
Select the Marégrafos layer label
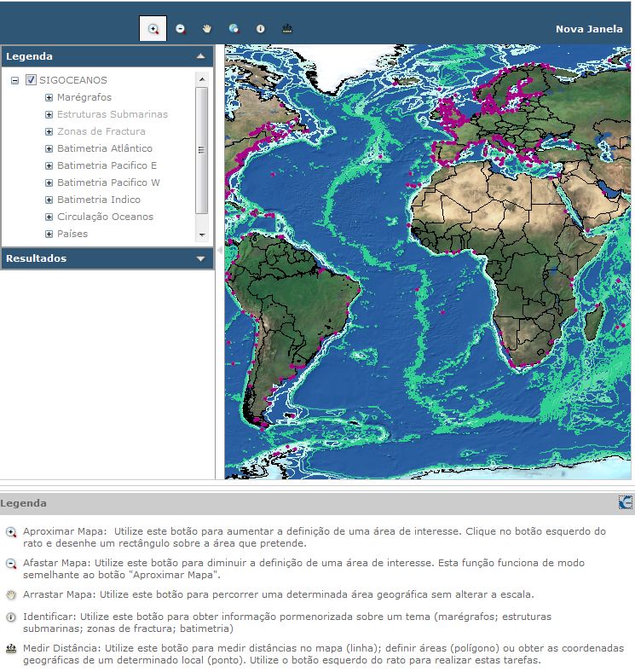pyautogui.click(x=84, y=97)
